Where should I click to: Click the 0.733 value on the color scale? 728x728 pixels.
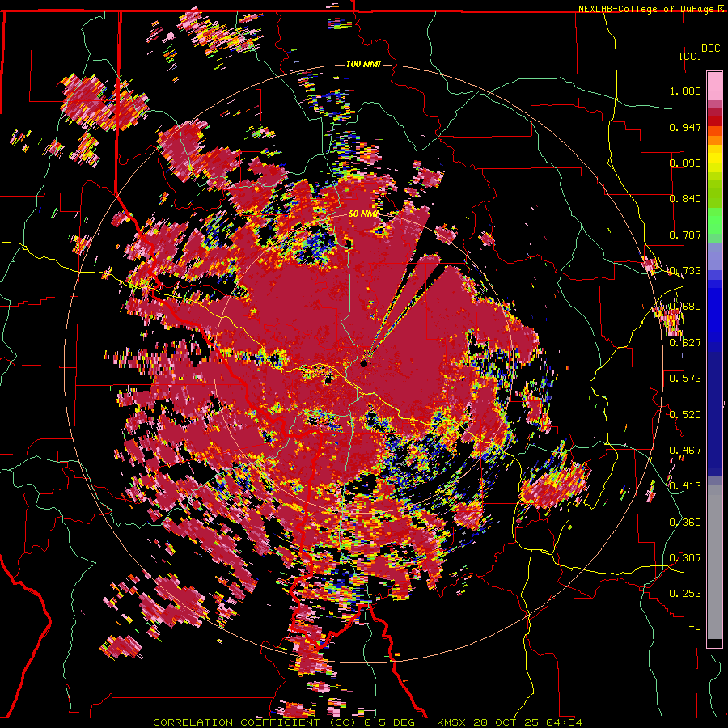(x=685, y=271)
